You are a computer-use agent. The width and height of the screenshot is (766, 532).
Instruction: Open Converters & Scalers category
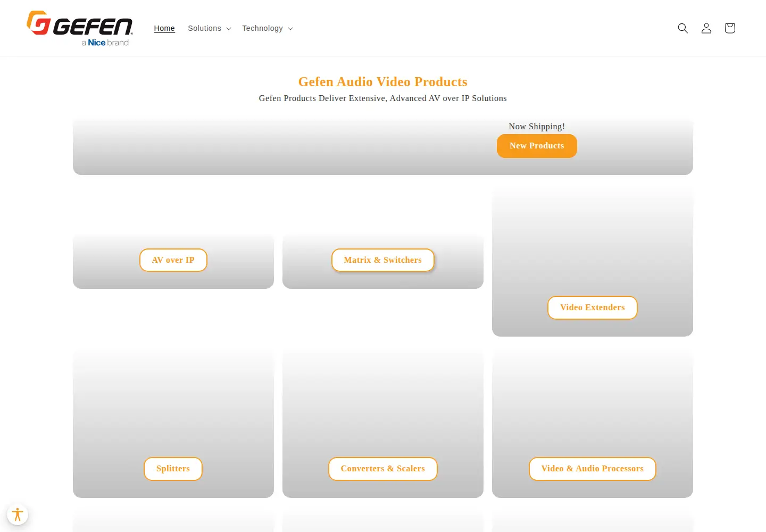tap(383, 469)
